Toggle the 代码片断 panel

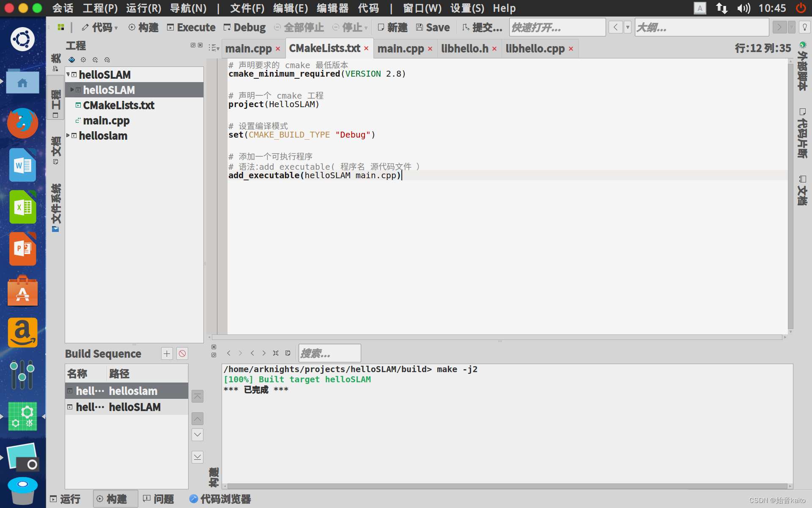pos(803,131)
